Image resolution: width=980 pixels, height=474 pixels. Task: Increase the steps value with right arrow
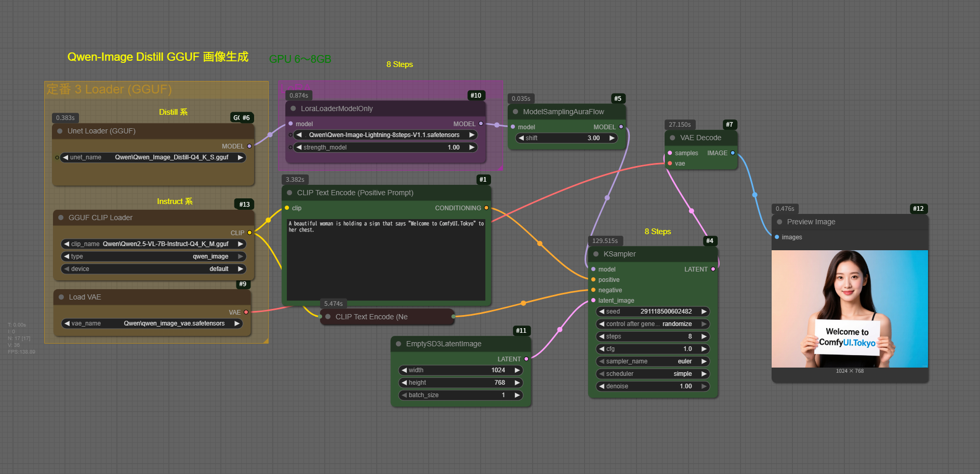click(x=704, y=336)
